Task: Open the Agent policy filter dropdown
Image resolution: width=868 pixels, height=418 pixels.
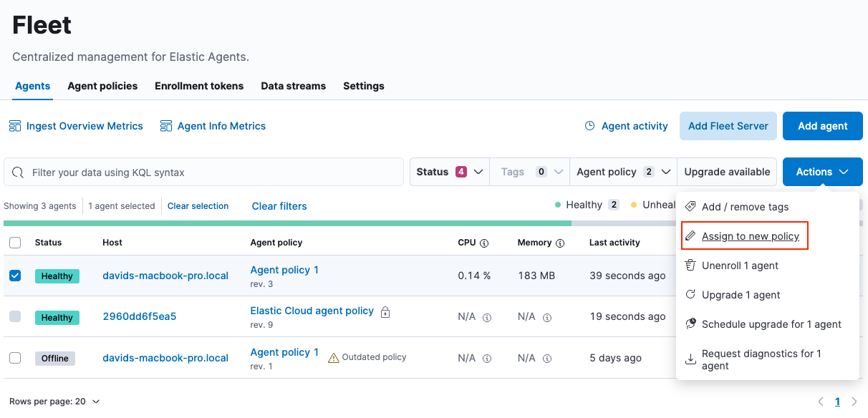Action: click(622, 171)
